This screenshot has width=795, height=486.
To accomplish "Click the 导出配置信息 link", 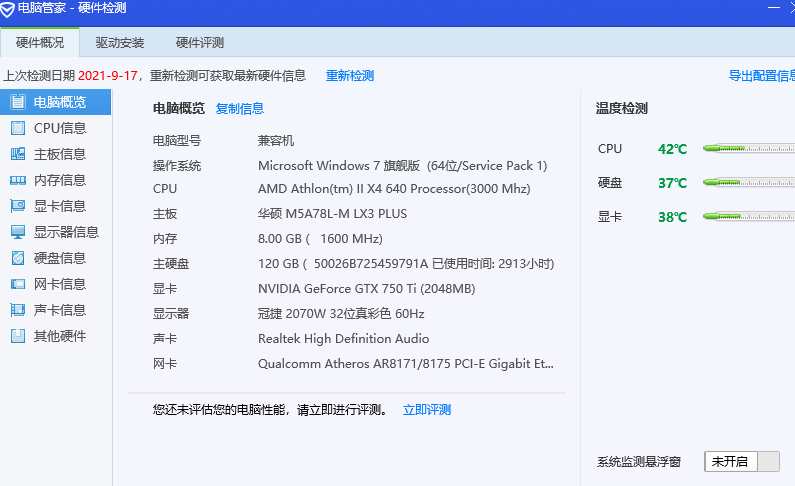I will (x=762, y=76).
